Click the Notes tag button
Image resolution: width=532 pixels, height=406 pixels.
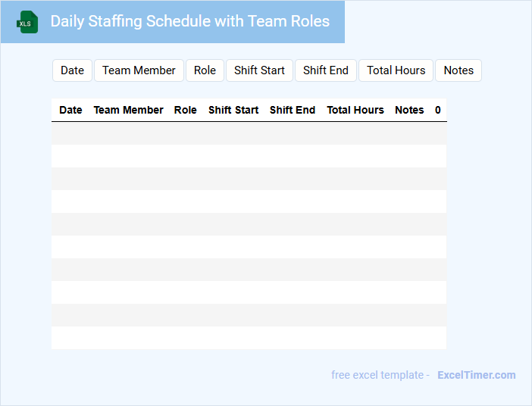[x=458, y=70]
